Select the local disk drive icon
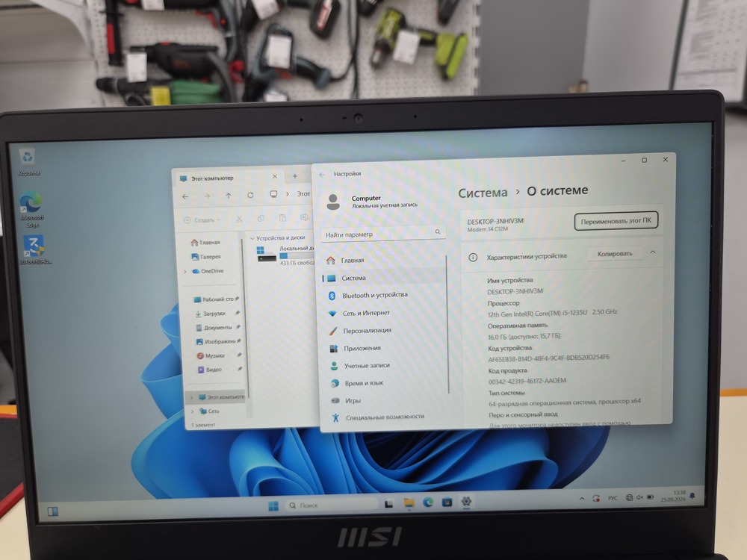The width and height of the screenshot is (747, 560). [267, 255]
